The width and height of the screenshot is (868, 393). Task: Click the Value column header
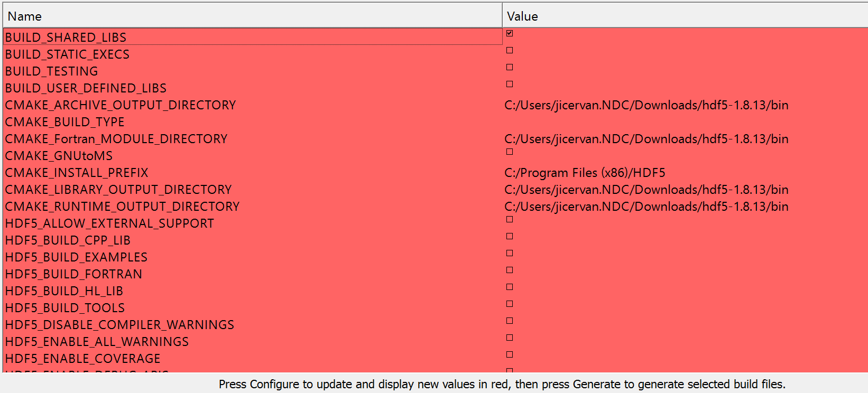tap(685, 16)
